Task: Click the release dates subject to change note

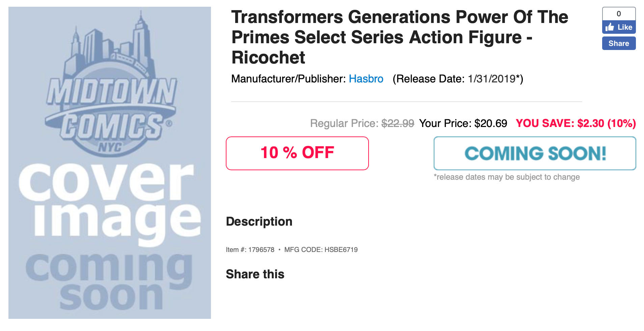Action: [x=507, y=177]
